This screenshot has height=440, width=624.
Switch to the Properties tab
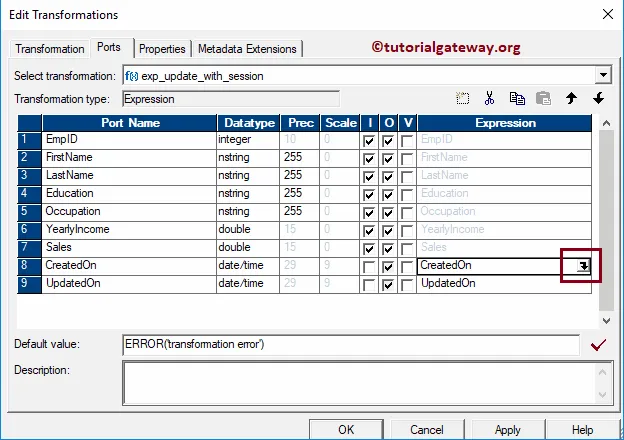pos(162,48)
